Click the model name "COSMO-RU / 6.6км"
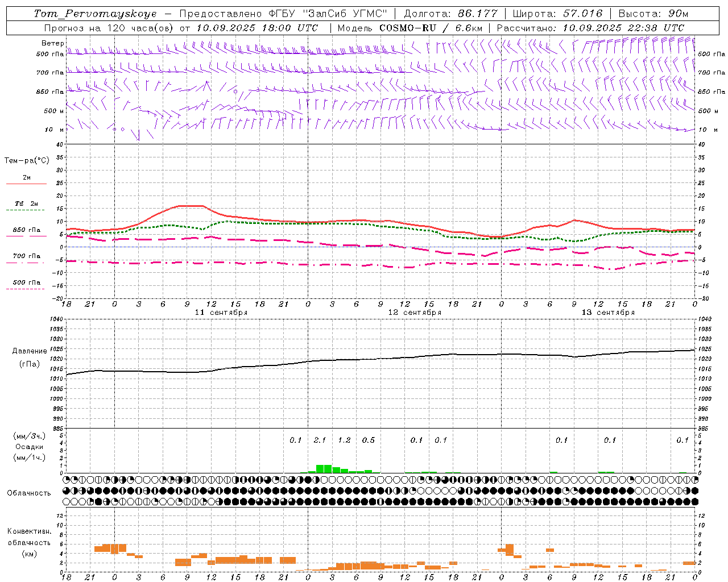This screenshot has height=582, width=728. [431, 28]
